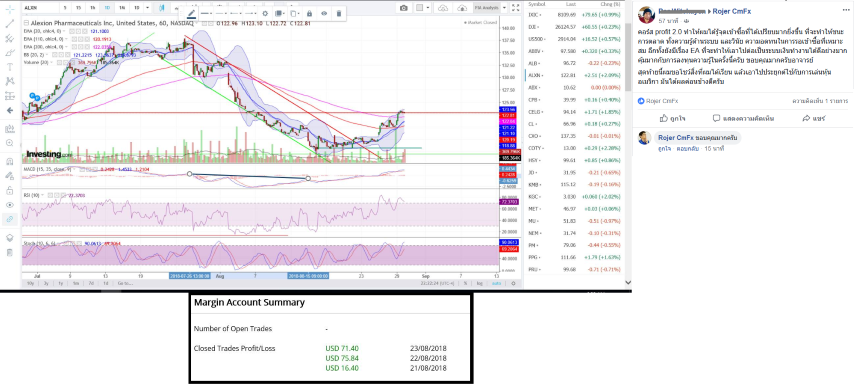This screenshot has height=386, width=854.
Task: Hide all drawings eye icon in sidebar
Action: tap(9, 205)
